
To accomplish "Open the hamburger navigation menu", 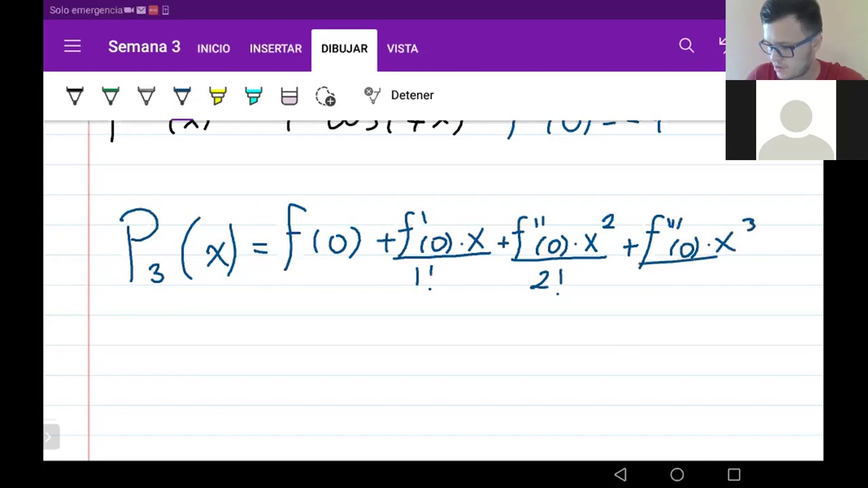I will 73,47.
